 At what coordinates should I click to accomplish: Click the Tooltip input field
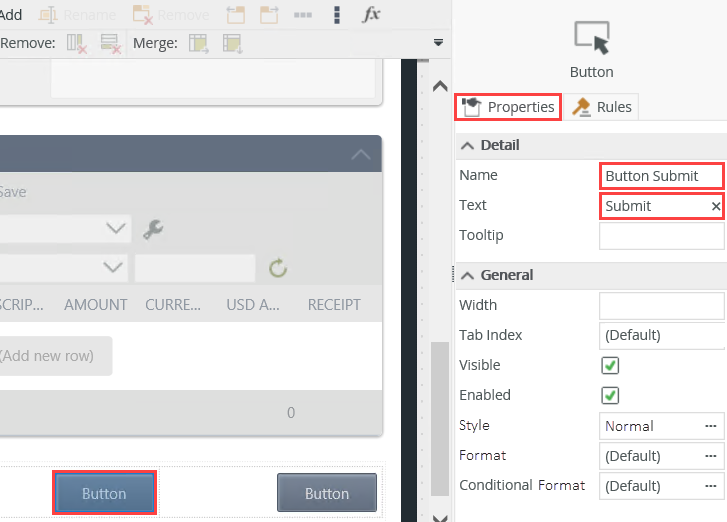(662, 236)
